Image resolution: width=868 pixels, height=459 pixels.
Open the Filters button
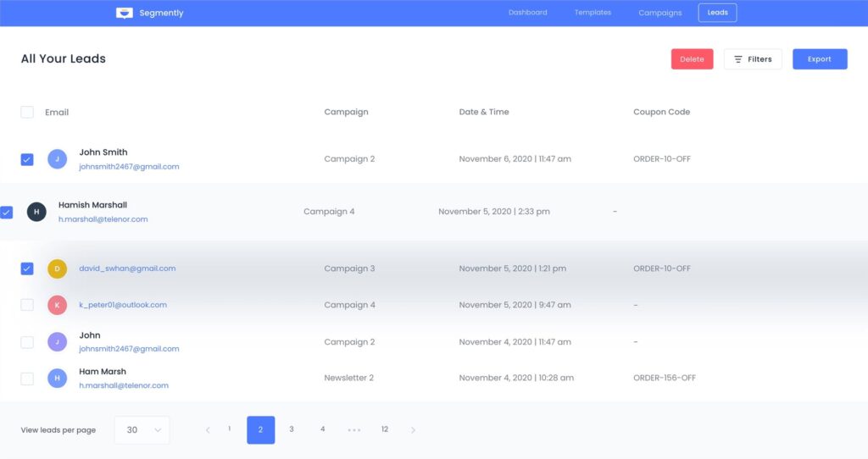tap(753, 59)
